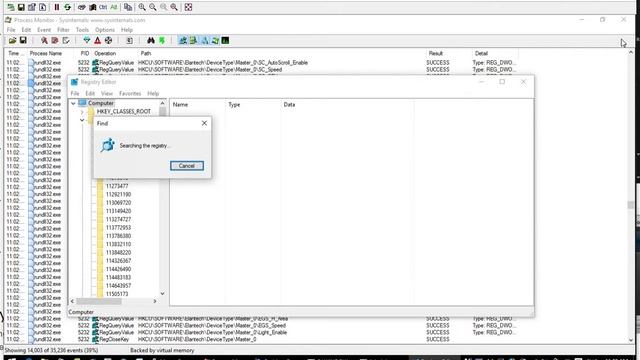Toggle Show Registry Activity icon
640x360 pixels.
coord(183,40)
